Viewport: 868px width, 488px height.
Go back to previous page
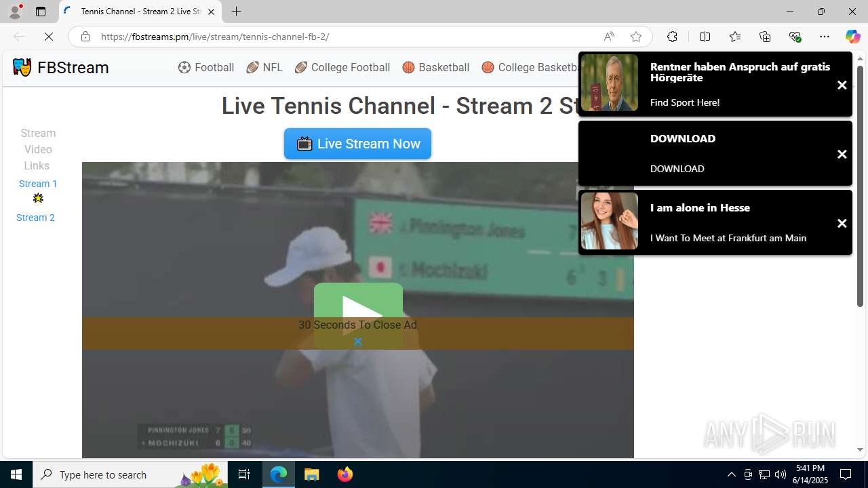click(19, 37)
